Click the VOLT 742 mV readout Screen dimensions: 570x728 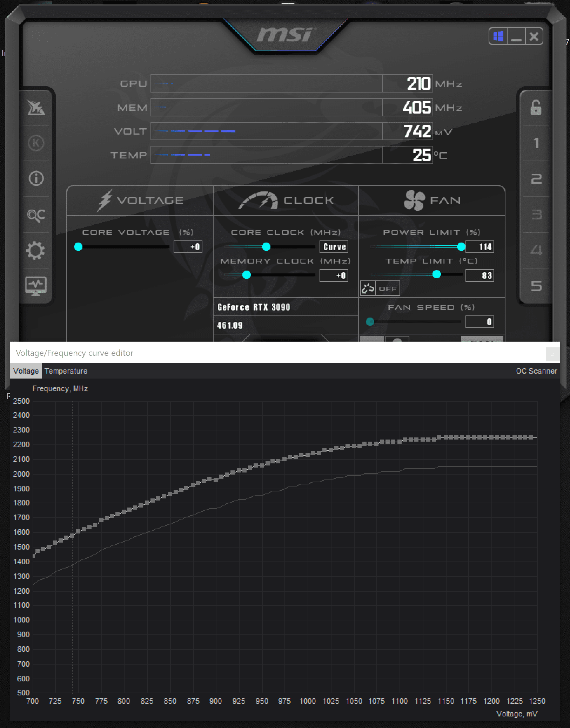tap(417, 131)
